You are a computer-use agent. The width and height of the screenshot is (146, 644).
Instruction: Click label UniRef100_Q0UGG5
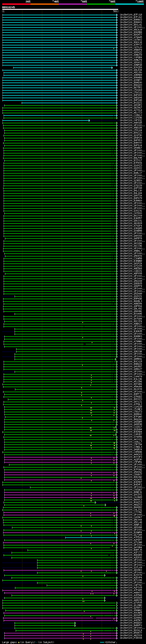[131, 598]
